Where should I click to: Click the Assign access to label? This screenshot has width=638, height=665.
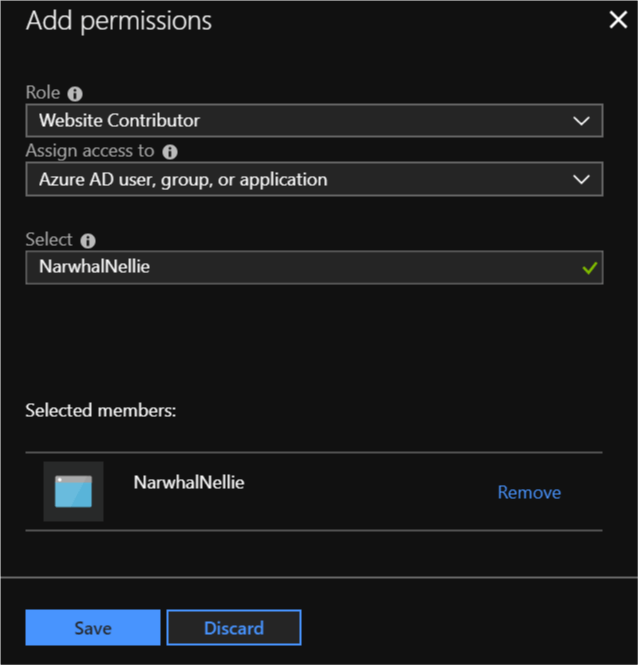90,151
